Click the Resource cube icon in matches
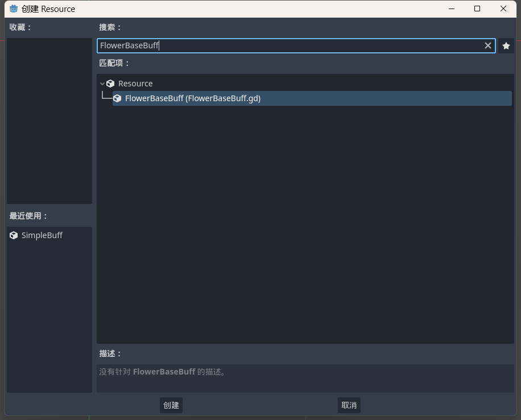The height and width of the screenshot is (420, 521). pos(110,84)
